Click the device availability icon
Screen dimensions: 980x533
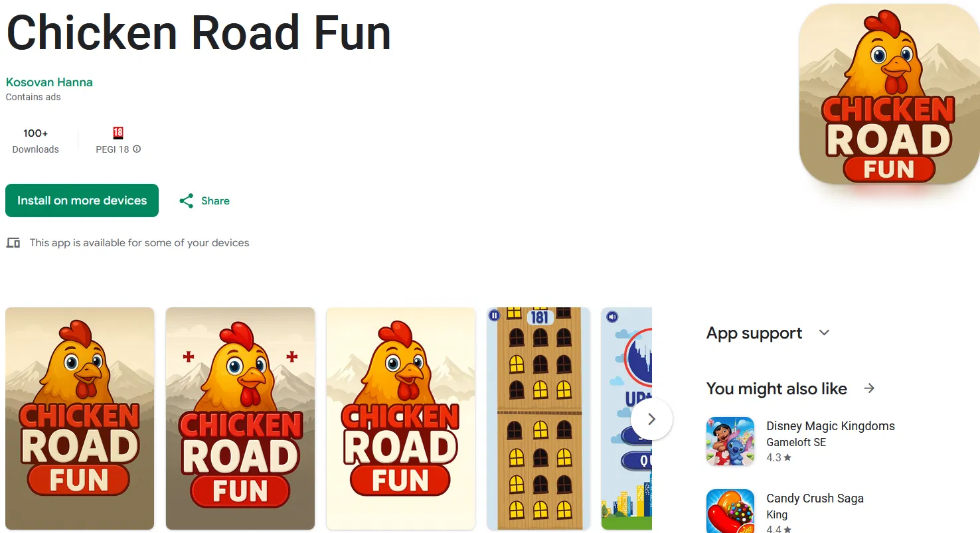click(x=13, y=243)
